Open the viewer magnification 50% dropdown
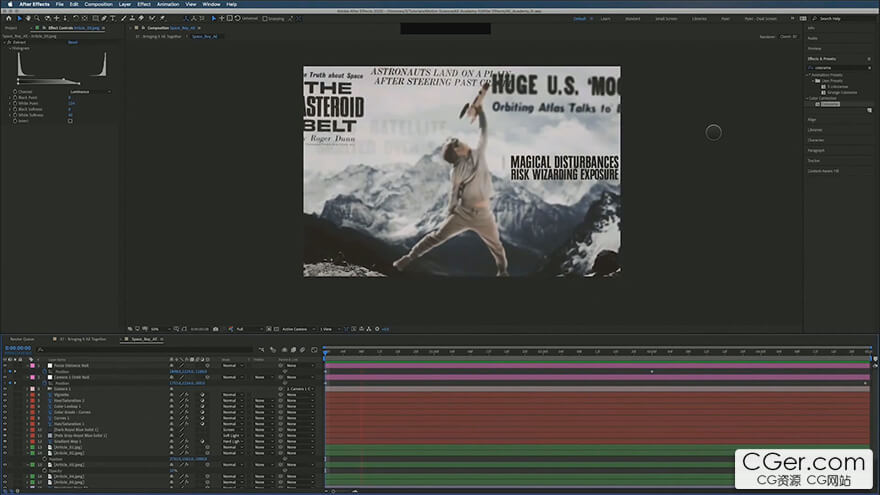 pyautogui.click(x=159, y=329)
